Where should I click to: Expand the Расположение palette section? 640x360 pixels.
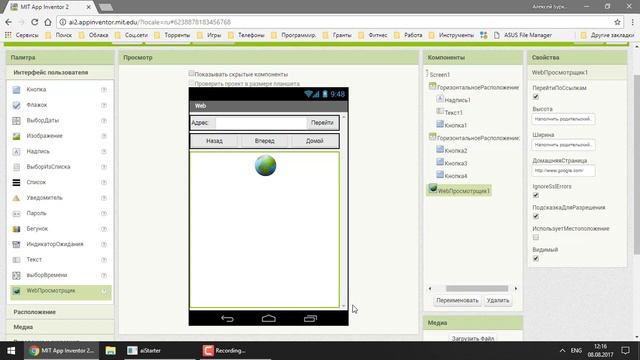click(x=60, y=312)
